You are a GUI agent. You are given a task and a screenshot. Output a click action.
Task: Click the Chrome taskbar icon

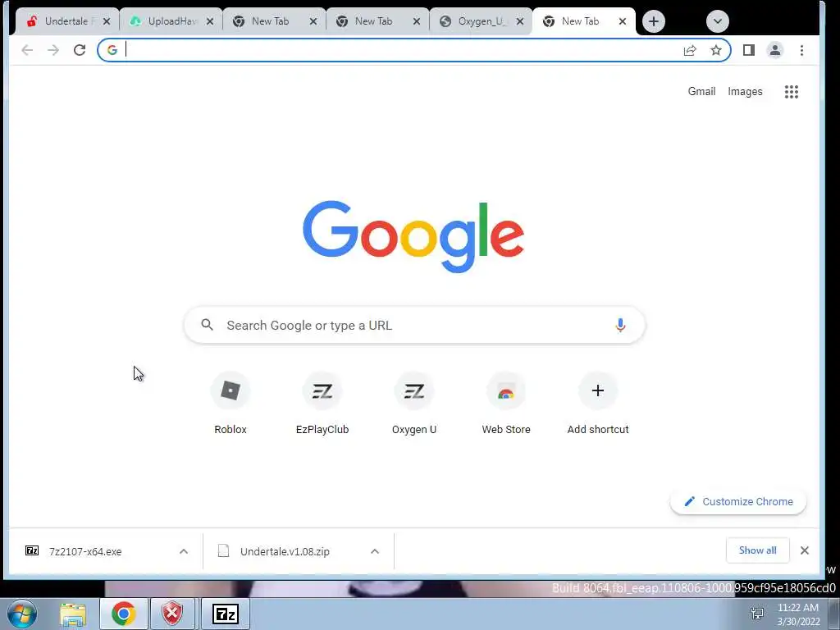124,614
